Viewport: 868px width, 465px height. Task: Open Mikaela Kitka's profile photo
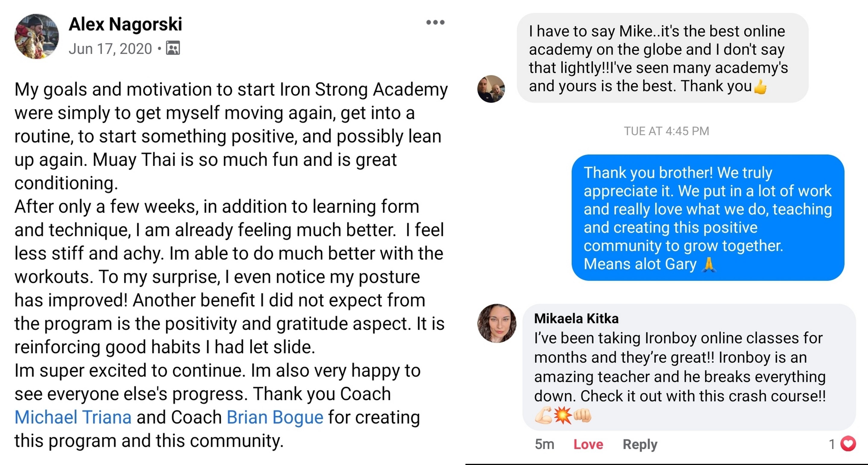tap(497, 323)
